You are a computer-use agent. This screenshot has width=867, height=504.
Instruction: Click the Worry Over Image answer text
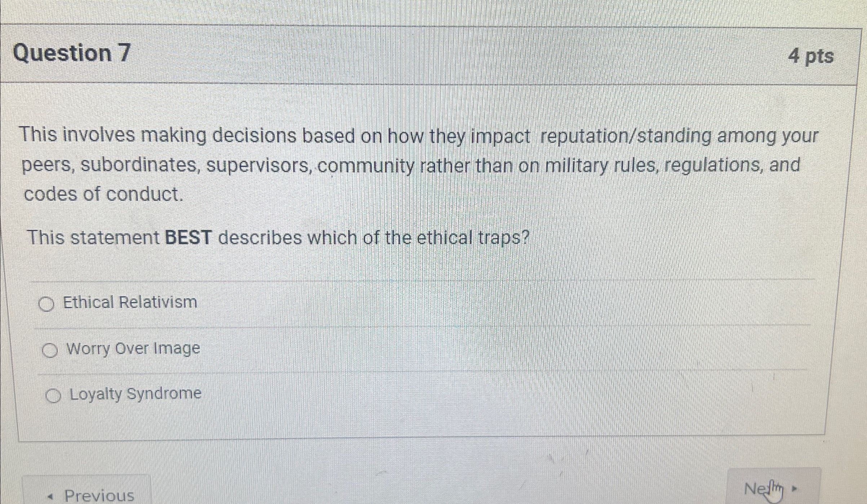(134, 348)
